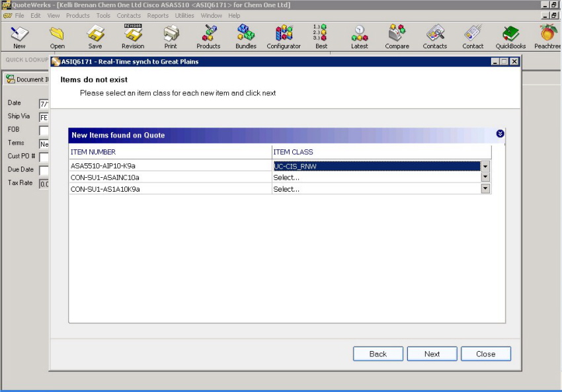Click the ITEM NUMBER column header

(x=170, y=152)
